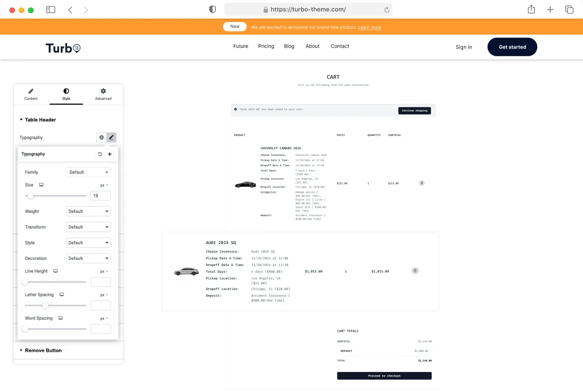Open the About nav item

[x=313, y=46]
